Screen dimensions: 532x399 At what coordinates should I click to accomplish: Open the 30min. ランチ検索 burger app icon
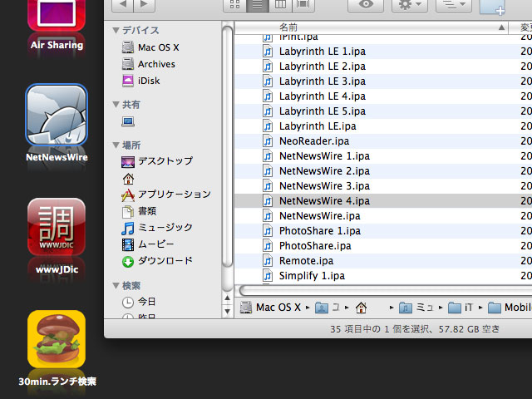tap(57, 338)
